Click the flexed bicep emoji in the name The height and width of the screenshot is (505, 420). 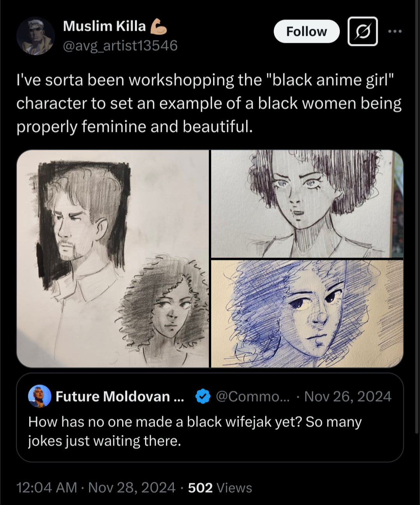(157, 26)
